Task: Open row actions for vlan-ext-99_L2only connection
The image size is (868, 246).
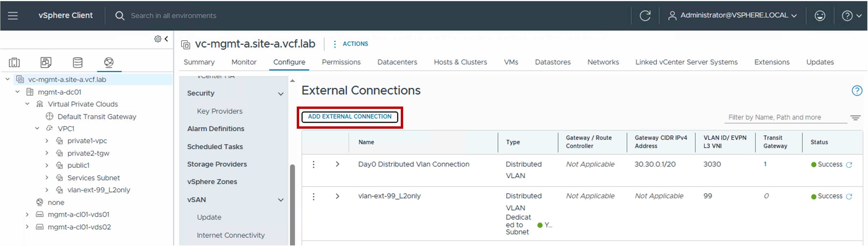Action: pyautogui.click(x=313, y=196)
